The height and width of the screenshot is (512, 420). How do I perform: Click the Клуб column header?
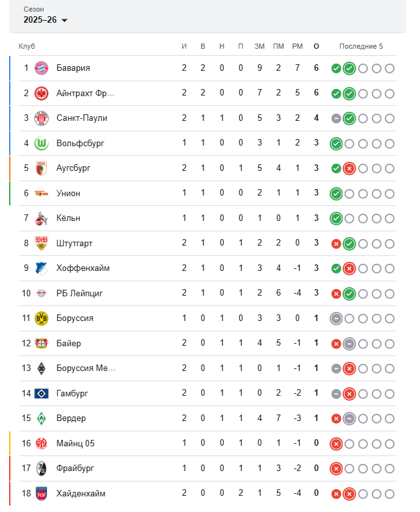coord(27,46)
